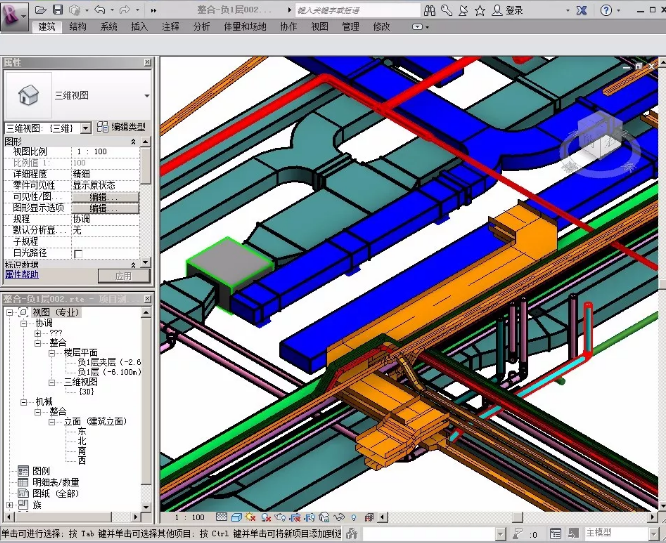Open the active workset dropdown in status bar
This screenshot has width=666, height=543.
click(500, 534)
